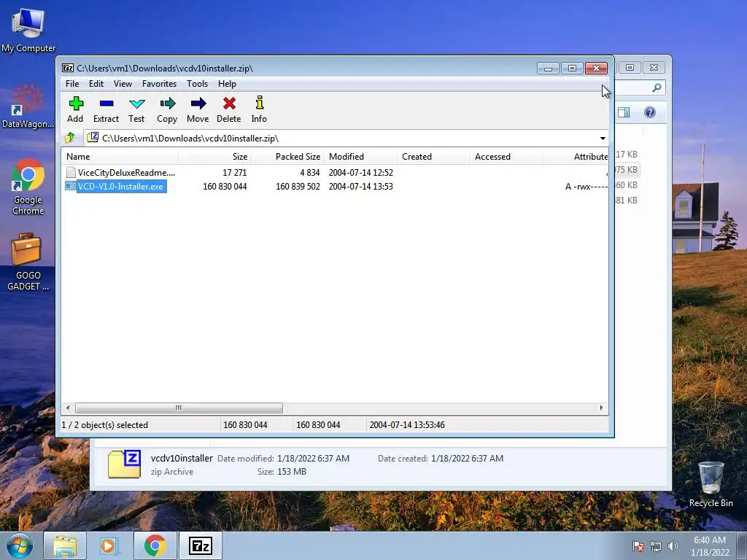Click modified date 2004-07-14 12:52
The width and height of the screenshot is (747, 560).
click(360, 172)
